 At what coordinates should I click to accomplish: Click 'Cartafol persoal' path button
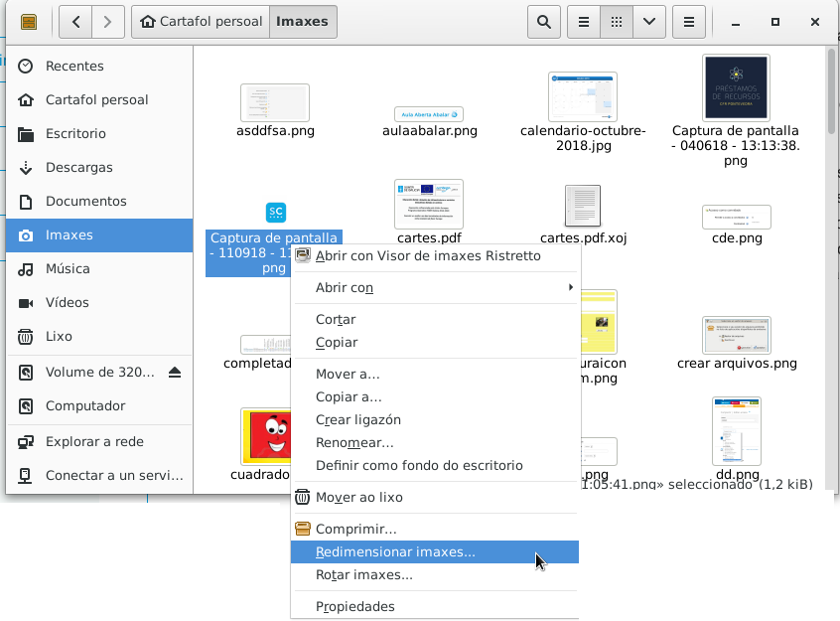tap(203, 21)
